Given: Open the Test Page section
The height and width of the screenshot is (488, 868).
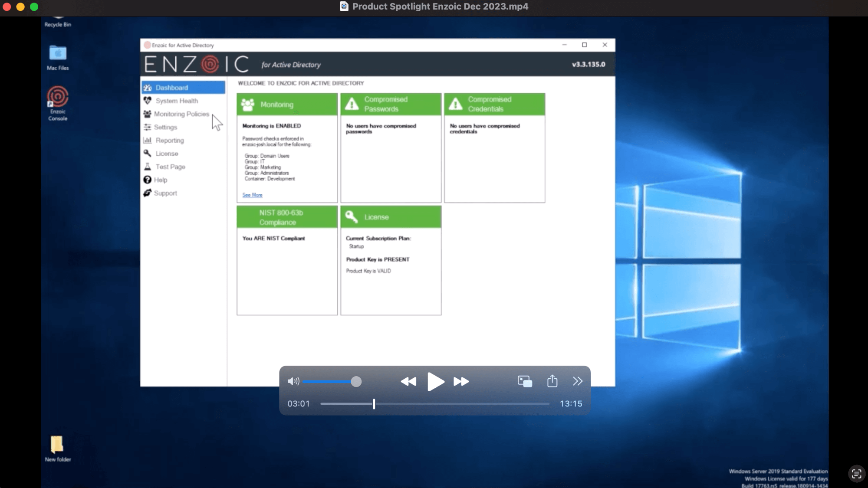Looking at the screenshot, I should pos(170,167).
